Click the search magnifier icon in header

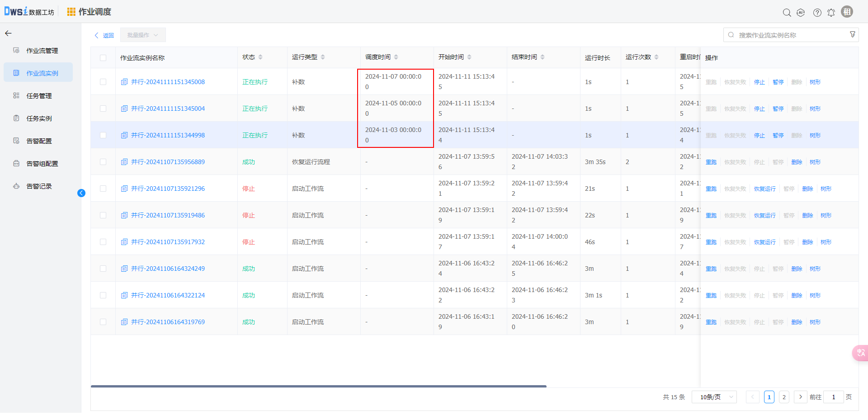[787, 13]
